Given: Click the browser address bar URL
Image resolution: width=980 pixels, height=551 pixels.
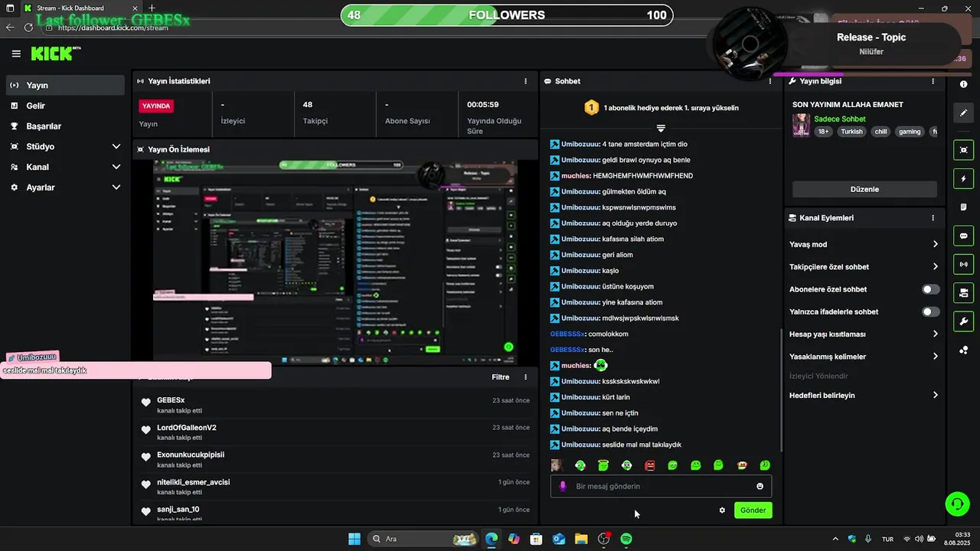Looking at the screenshot, I should pyautogui.click(x=113, y=28).
